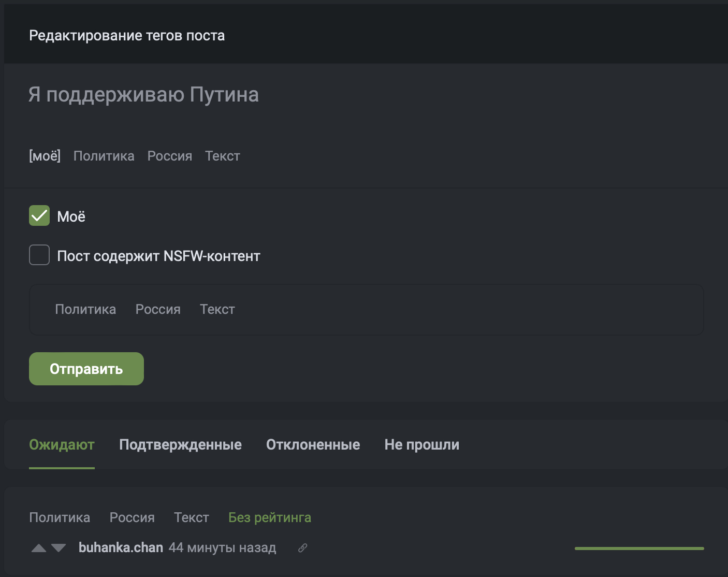Click the green rating progress bar
Screen dimensions: 728x577
(x=639, y=548)
